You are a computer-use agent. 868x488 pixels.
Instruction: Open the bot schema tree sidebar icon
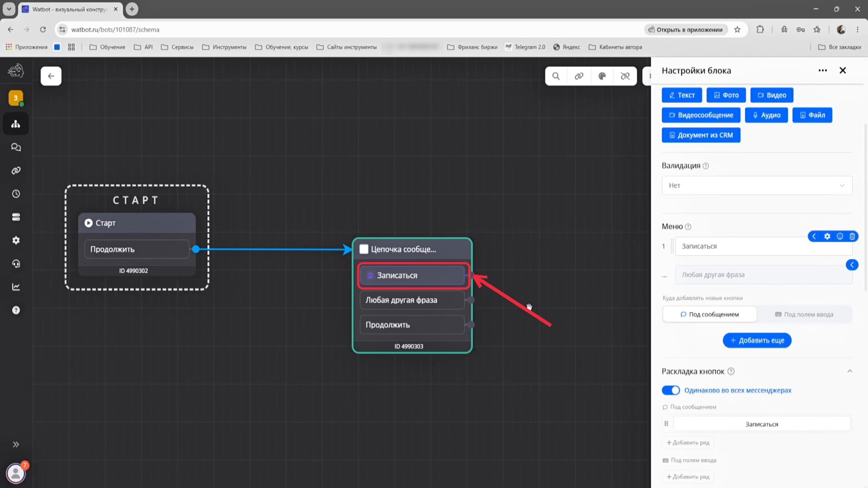pyautogui.click(x=16, y=124)
